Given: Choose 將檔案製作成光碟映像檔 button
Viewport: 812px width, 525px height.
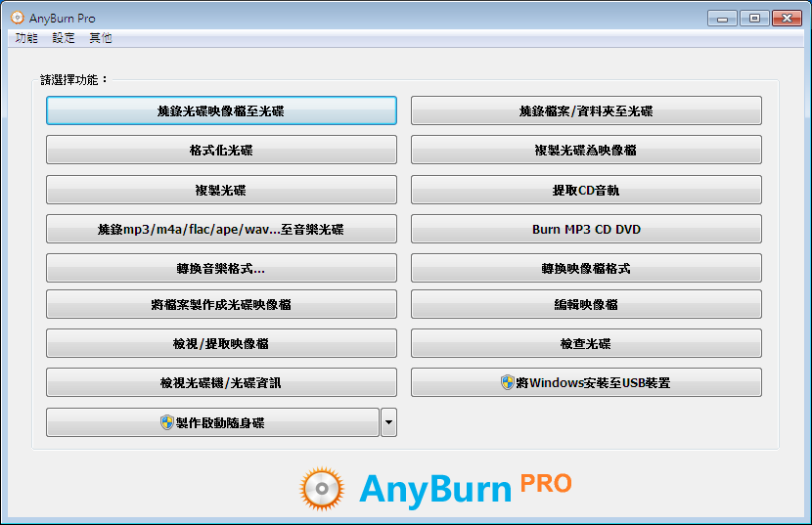Looking at the screenshot, I should (222, 304).
